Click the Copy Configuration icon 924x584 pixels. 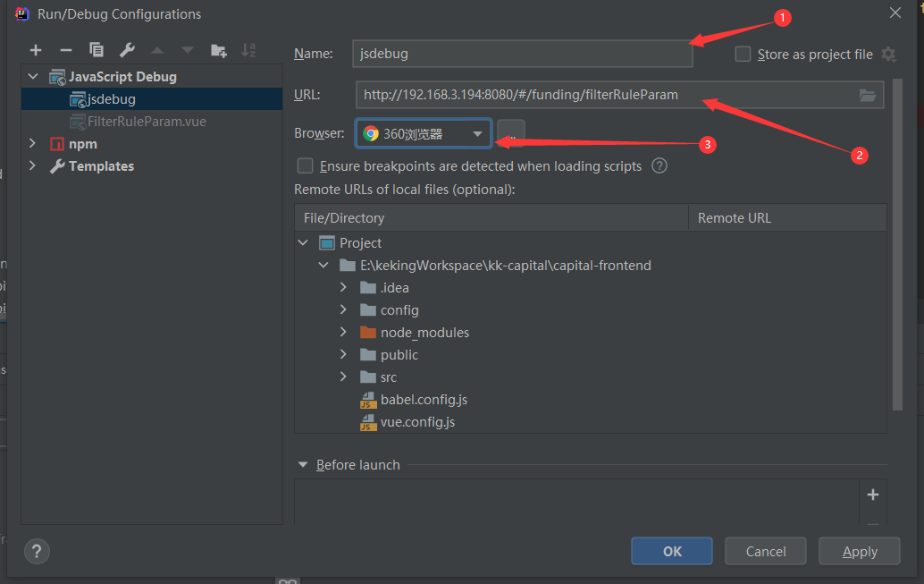pyautogui.click(x=97, y=50)
